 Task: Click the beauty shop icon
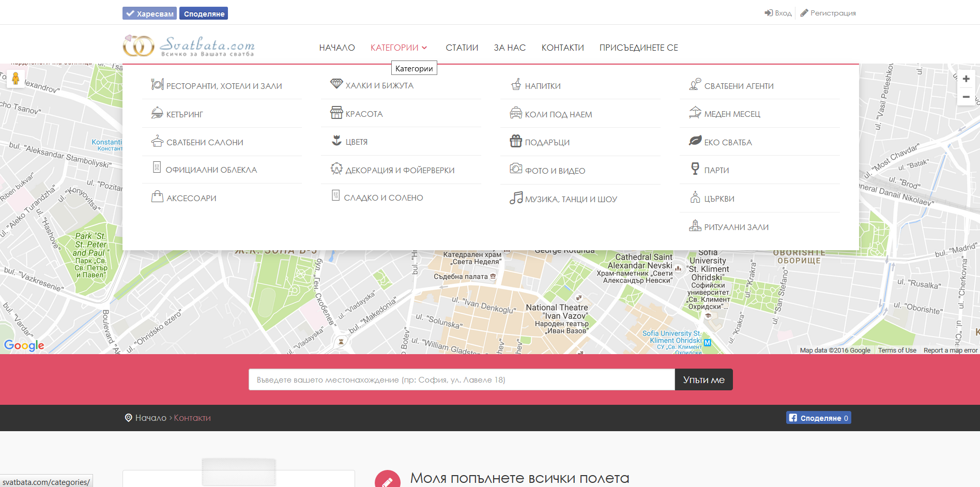pyautogui.click(x=336, y=112)
